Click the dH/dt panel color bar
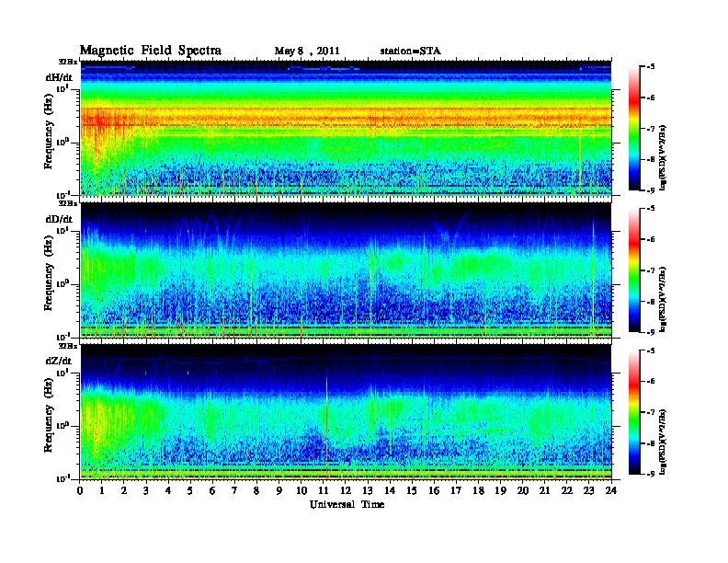 tap(634, 129)
